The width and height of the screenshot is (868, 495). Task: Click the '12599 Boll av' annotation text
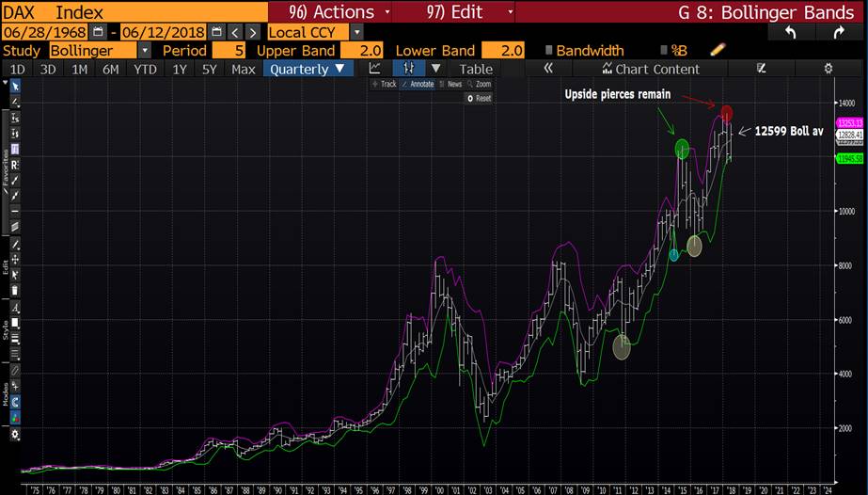click(789, 131)
